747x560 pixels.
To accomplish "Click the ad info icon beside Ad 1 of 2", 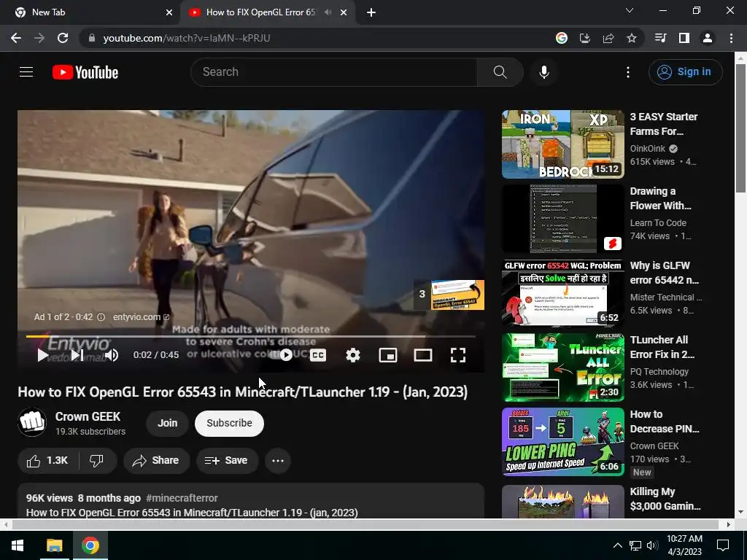I will [x=101, y=317].
